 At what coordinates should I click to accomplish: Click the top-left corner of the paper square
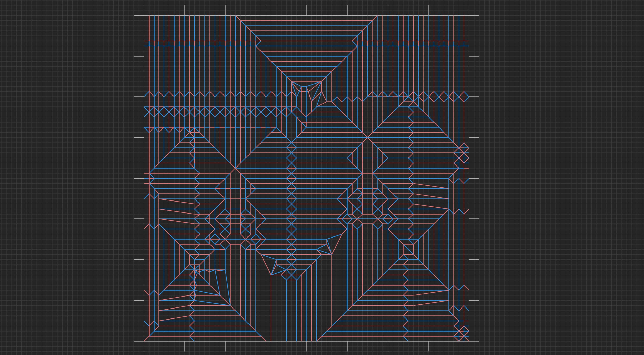144,16
